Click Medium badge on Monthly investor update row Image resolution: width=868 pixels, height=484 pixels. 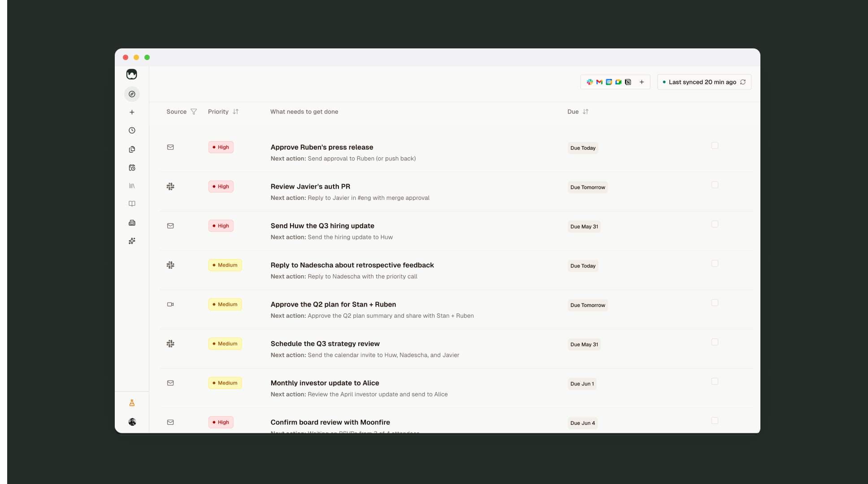(x=225, y=383)
